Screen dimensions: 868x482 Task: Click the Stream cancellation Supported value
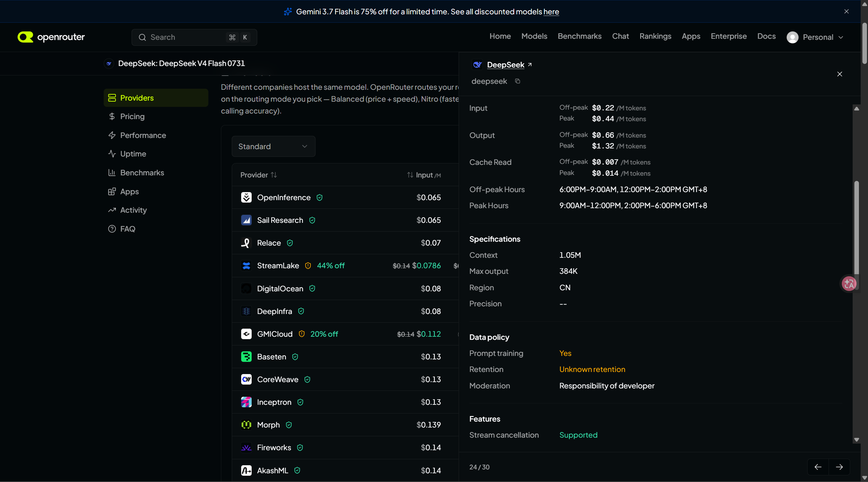click(x=578, y=435)
